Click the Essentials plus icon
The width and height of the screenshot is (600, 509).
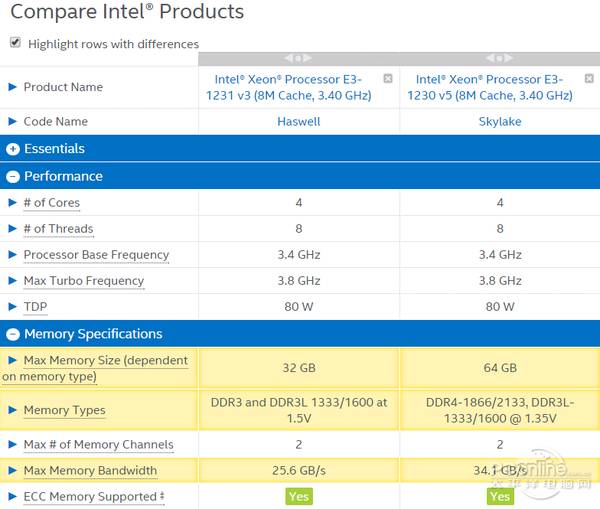coord(13,149)
